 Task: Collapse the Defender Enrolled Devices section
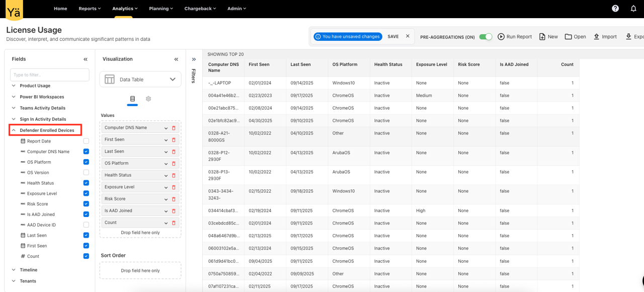(13, 130)
